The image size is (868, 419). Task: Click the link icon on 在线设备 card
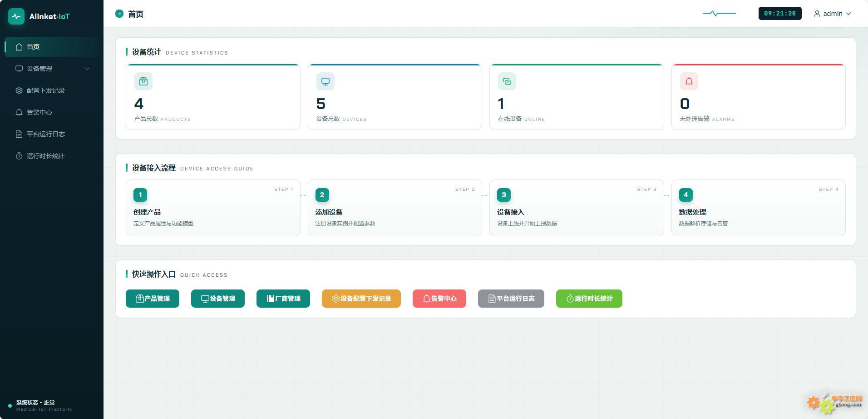point(507,81)
